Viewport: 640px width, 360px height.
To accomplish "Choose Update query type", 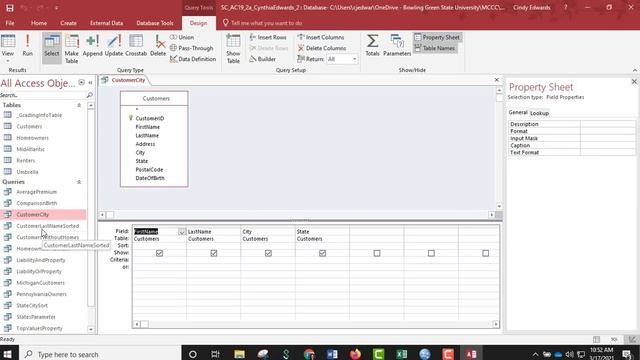I will point(114,45).
